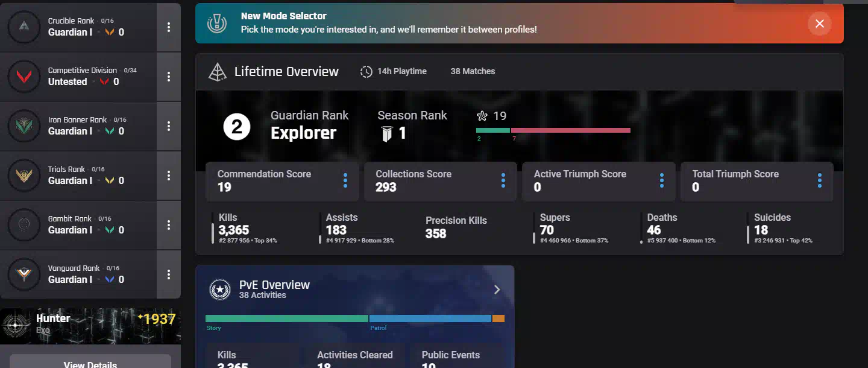Open the Active Triumph Score options menu
Screen dimensions: 868x368
click(x=662, y=180)
